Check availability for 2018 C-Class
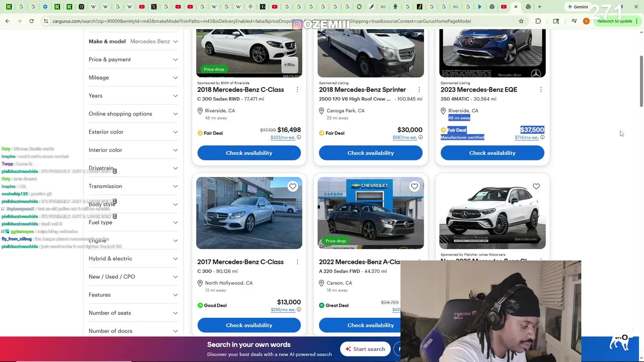 [249, 153]
